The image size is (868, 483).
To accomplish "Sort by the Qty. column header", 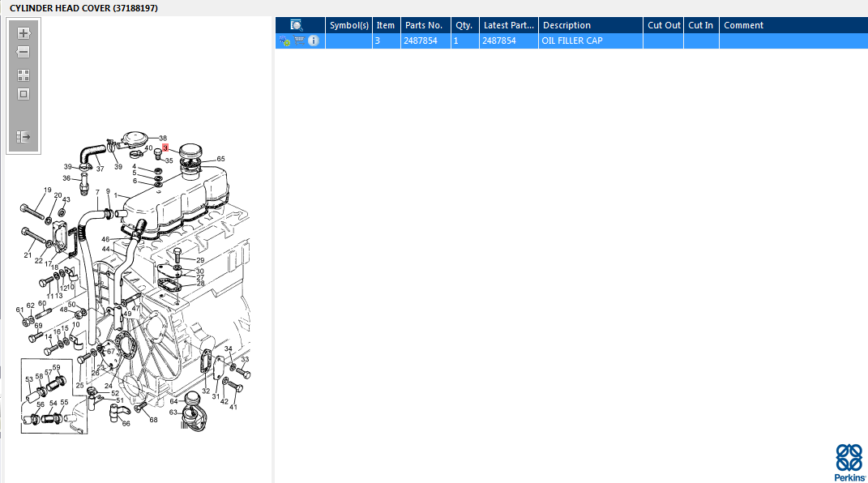I will pyautogui.click(x=464, y=25).
